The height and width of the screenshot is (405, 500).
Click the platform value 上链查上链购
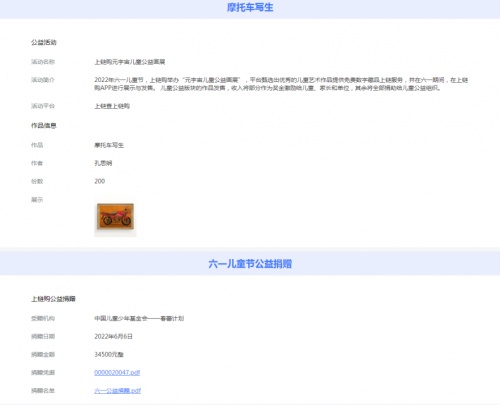[x=112, y=106]
